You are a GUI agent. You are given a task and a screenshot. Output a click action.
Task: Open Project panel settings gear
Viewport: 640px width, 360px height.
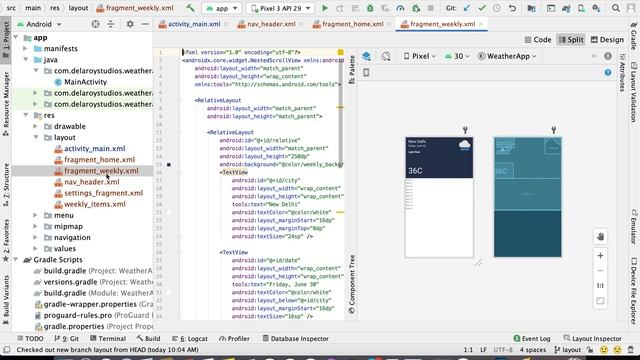(x=130, y=24)
